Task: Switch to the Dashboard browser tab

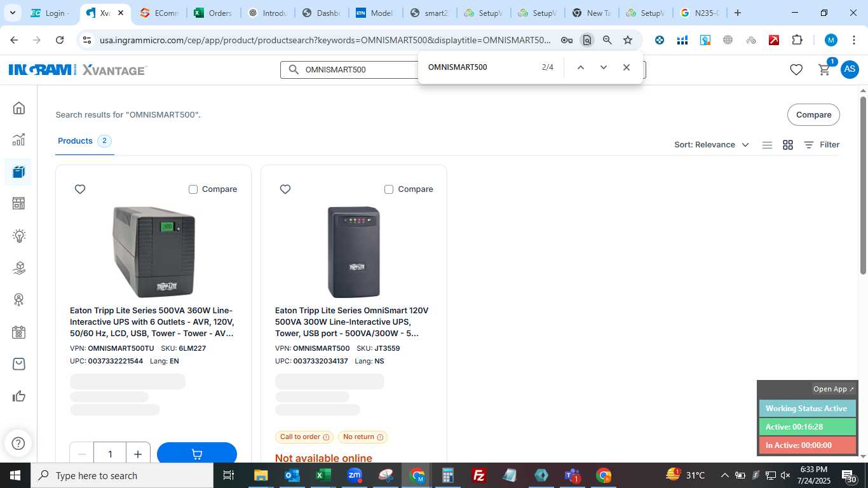Action: pos(323,13)
